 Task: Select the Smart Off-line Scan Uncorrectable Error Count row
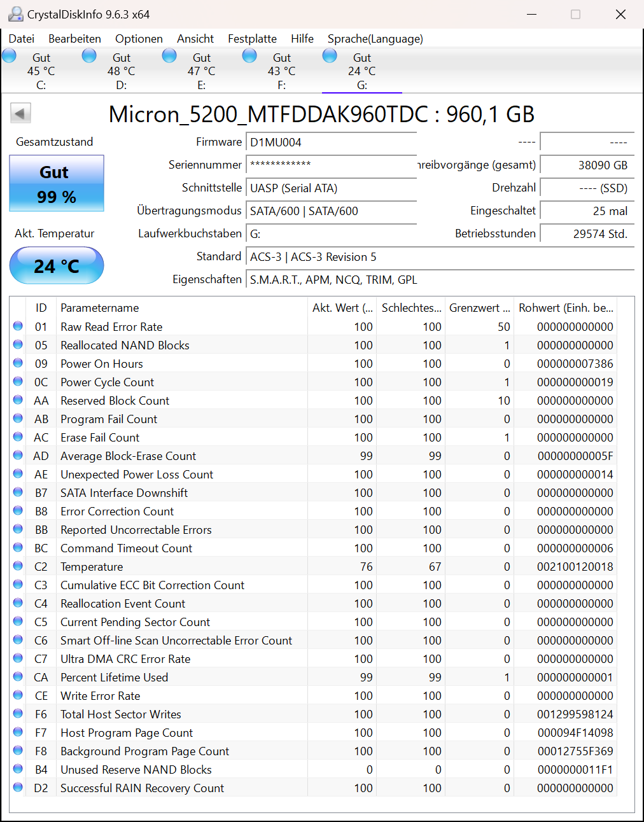(x=313, y=640)
